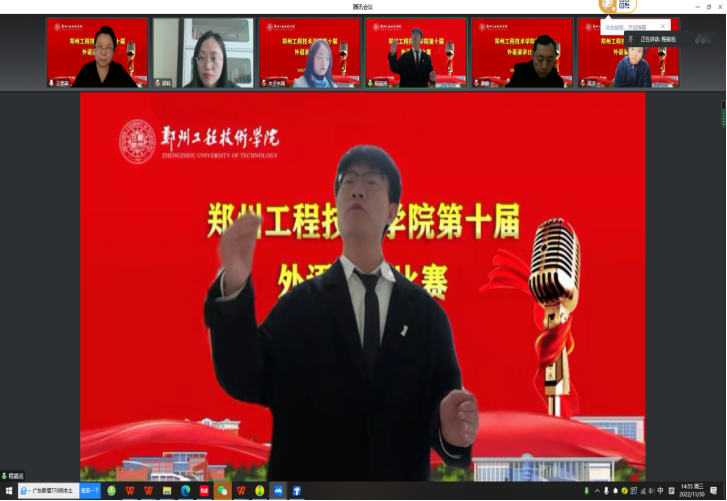Open network settings from the system tray
Image resolution: width=727 pixels, height=501 pixels.
(x=643, y=491)
